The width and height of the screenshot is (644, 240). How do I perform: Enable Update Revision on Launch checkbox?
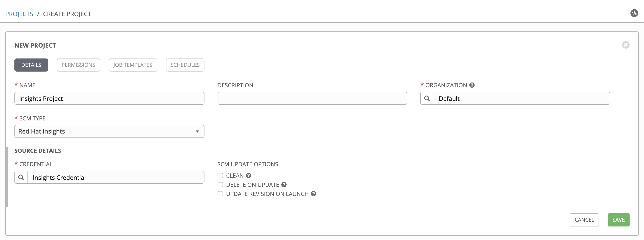coord(220,194)
